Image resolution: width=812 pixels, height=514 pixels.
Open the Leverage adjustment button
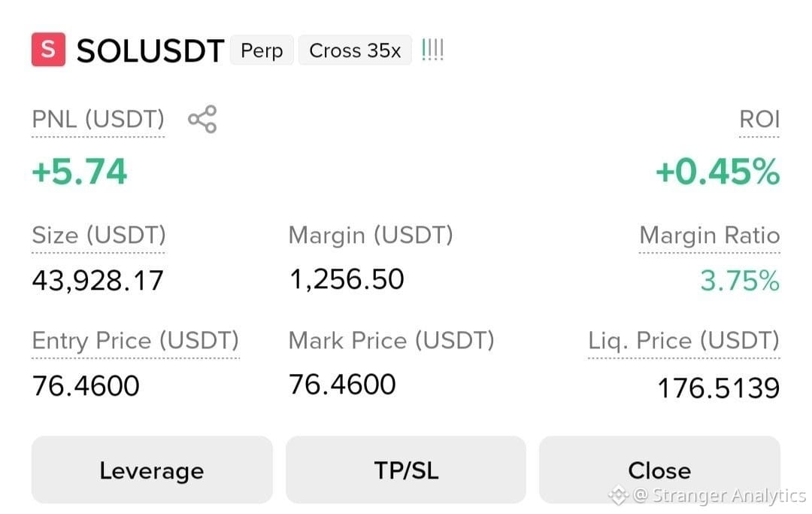[x=152, y=470]
